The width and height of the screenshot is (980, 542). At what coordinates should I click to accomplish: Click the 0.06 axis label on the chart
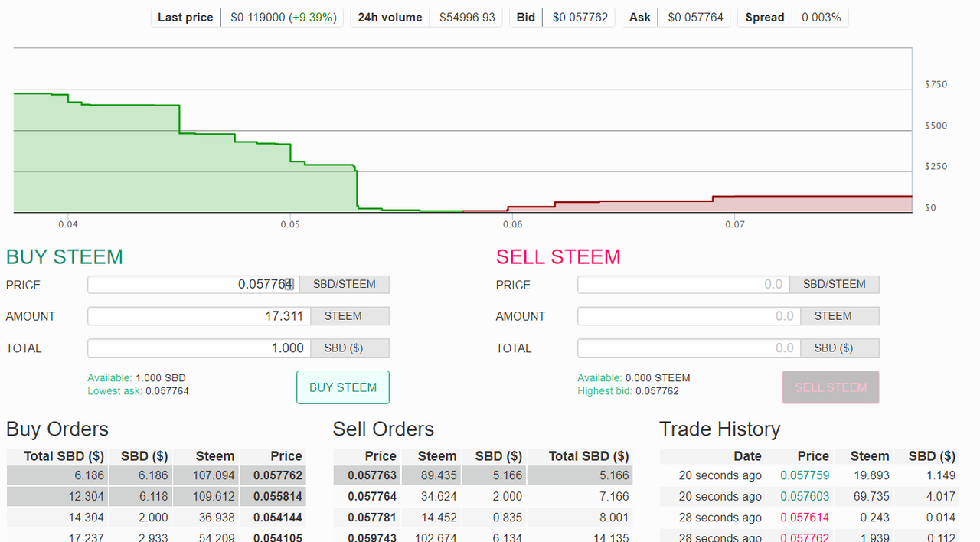(x=512, y=224)
